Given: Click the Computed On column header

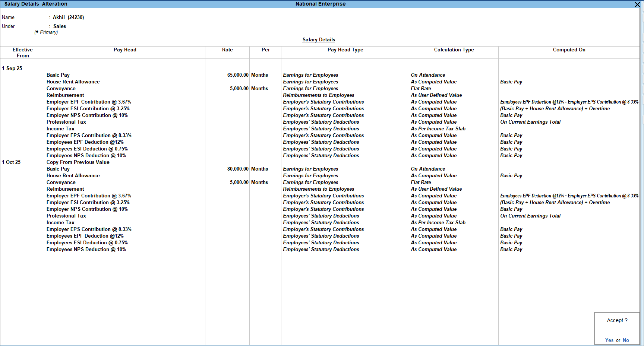Looking at the screenshot, I should (569, 50).
